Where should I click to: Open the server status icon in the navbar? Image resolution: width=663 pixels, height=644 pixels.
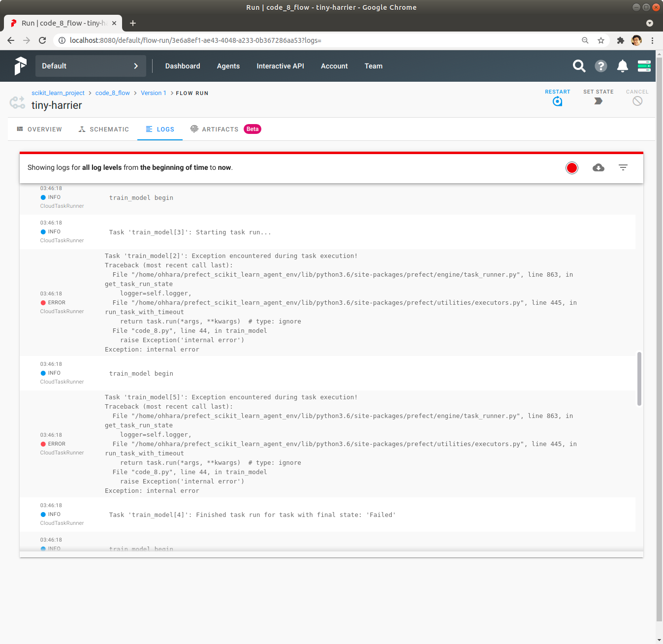644,66
